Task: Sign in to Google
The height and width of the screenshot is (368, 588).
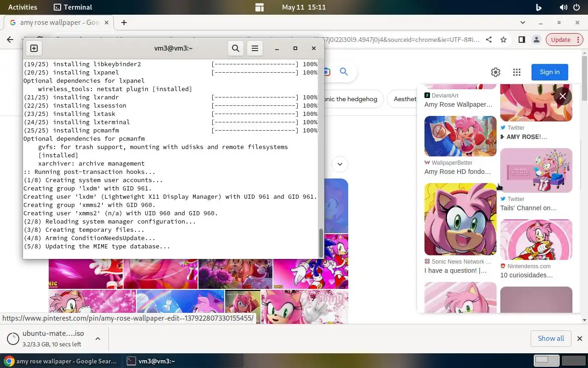Action: (549, 72)
